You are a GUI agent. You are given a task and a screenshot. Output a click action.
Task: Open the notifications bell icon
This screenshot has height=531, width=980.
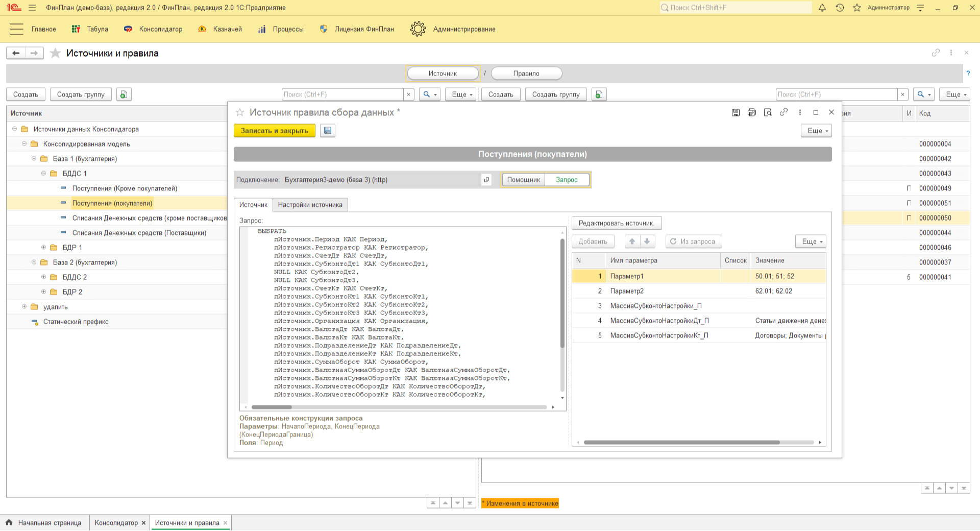click(x=822, y=8)
